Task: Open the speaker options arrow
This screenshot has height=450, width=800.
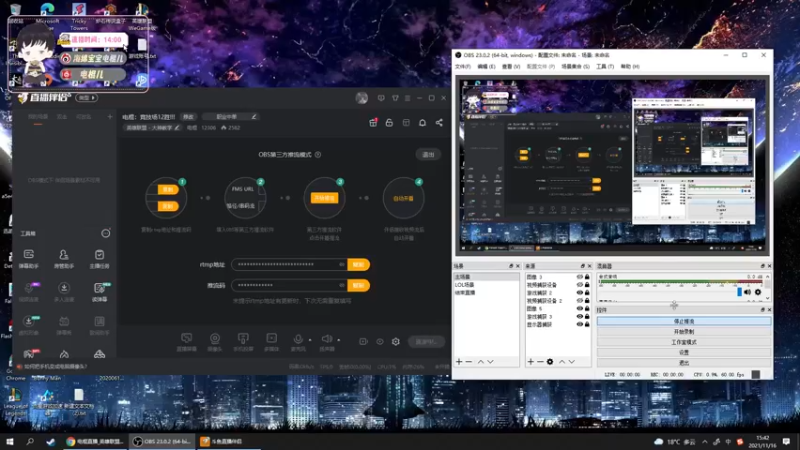Action: 338,340
